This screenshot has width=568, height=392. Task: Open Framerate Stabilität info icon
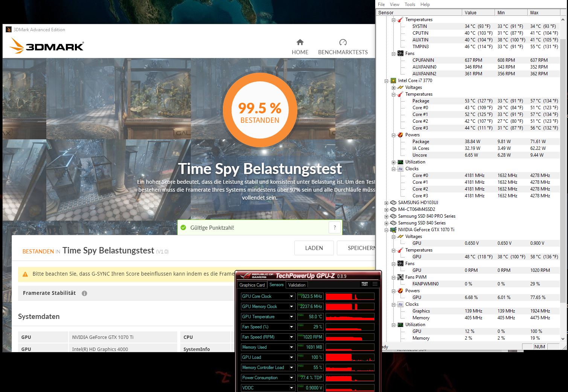84,293
